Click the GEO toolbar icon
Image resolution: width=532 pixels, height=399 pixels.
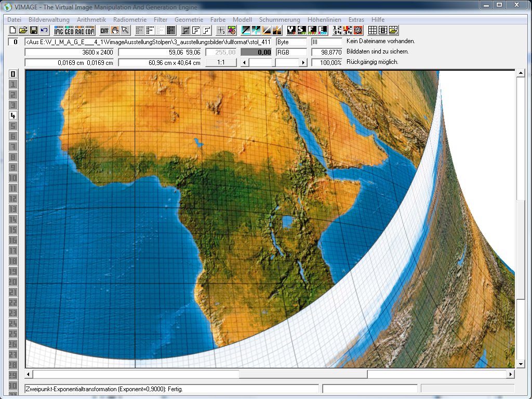pyautogui.click(x=69, y=30)
